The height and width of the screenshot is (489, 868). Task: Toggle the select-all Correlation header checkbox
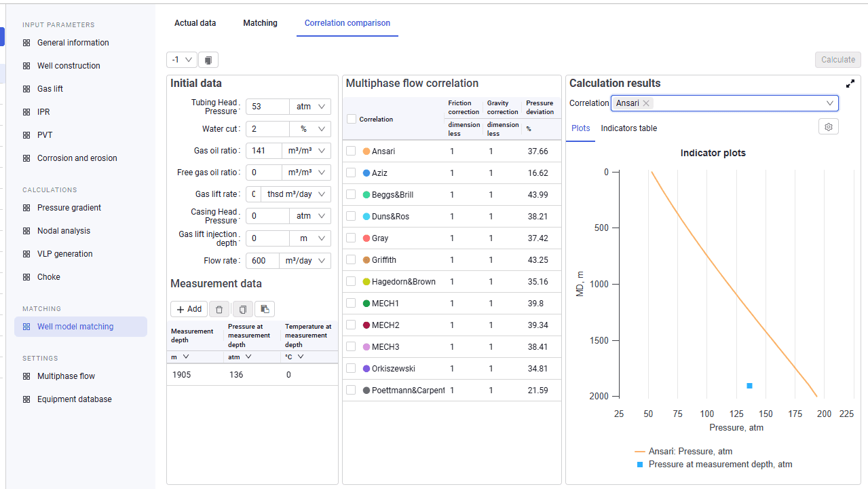[x=351, y=119]
